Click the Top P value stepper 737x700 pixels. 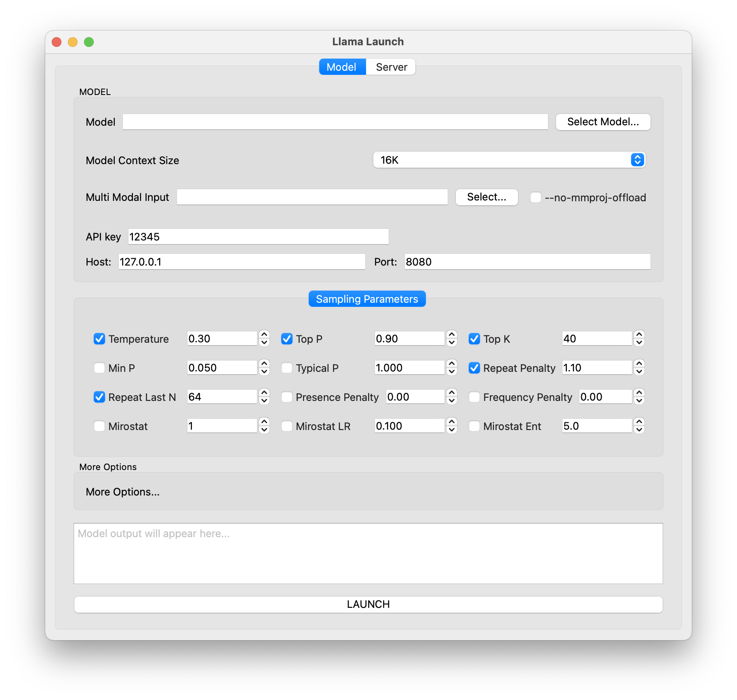(x=452, y=338)
